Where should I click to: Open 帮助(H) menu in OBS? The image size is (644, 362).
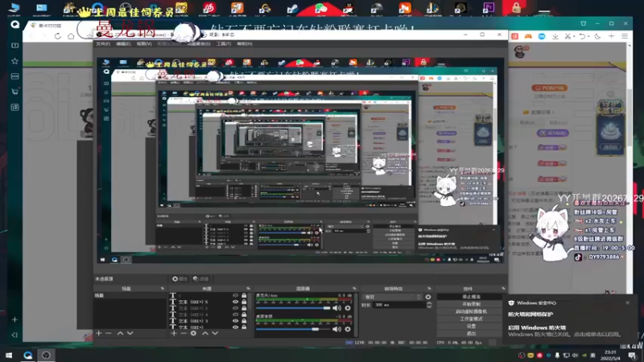[245, 43]
